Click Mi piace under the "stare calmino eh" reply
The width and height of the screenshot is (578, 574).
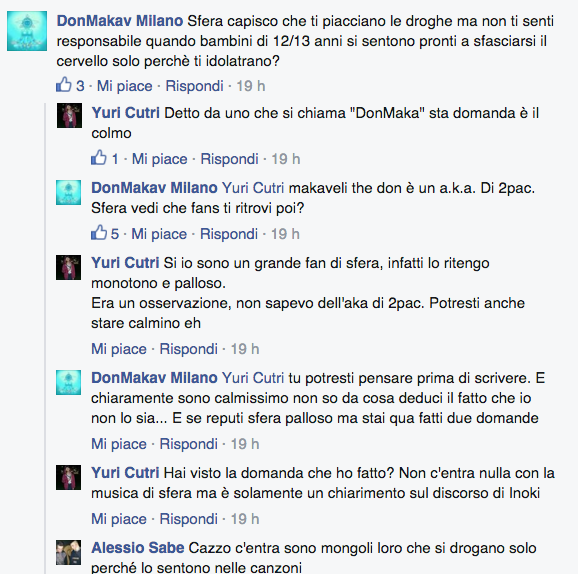119,349
